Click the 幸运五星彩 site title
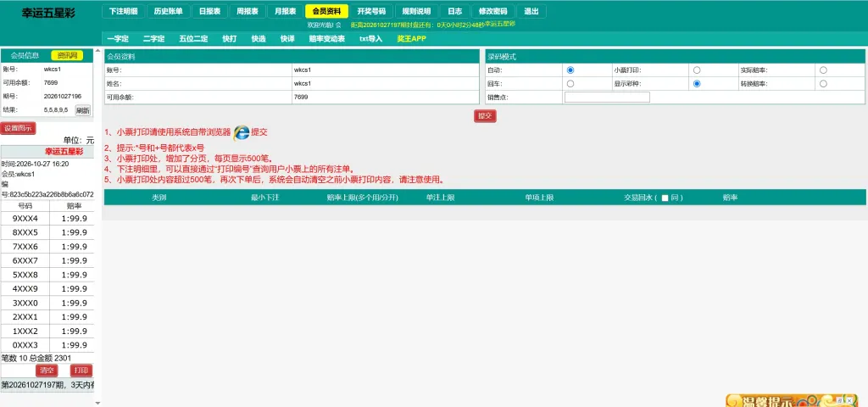This screenshot has width=868, height=407. pyautogui.click(x=48, y=13)
